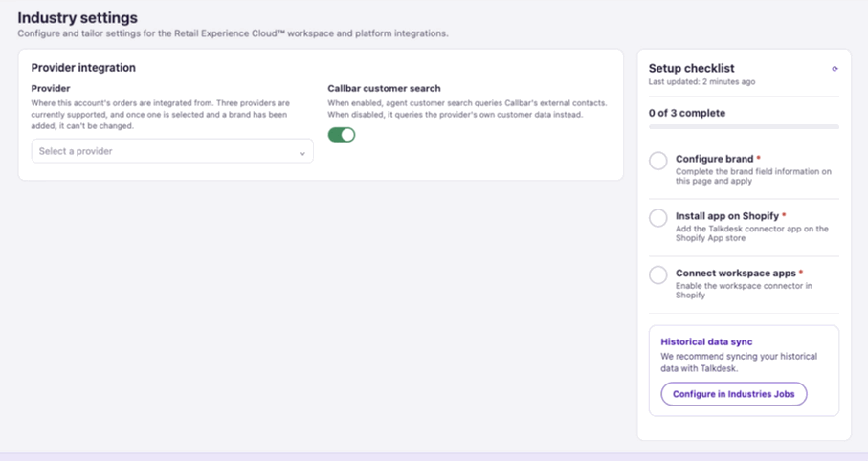Click the Industry settings page heading

pos(78,18)
